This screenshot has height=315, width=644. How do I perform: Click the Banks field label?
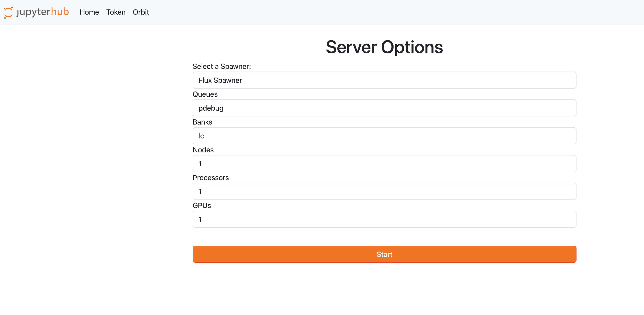[202, 122]
